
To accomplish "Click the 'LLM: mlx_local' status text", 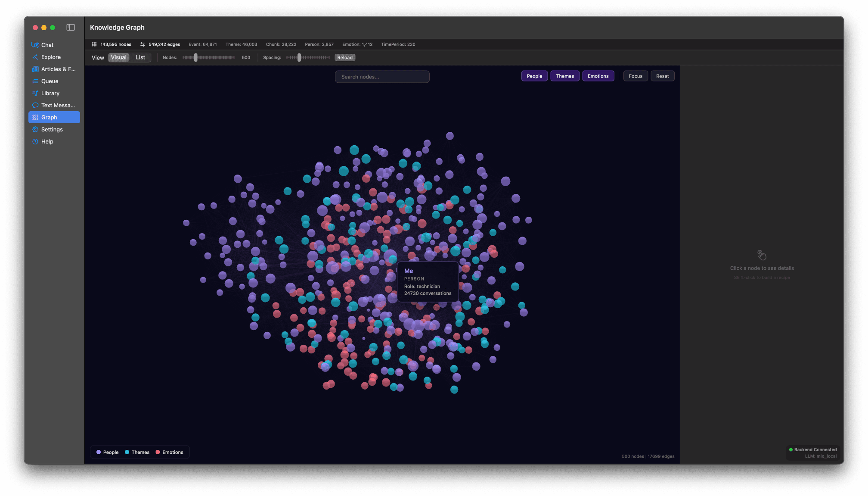I will [x=821, y=456].
